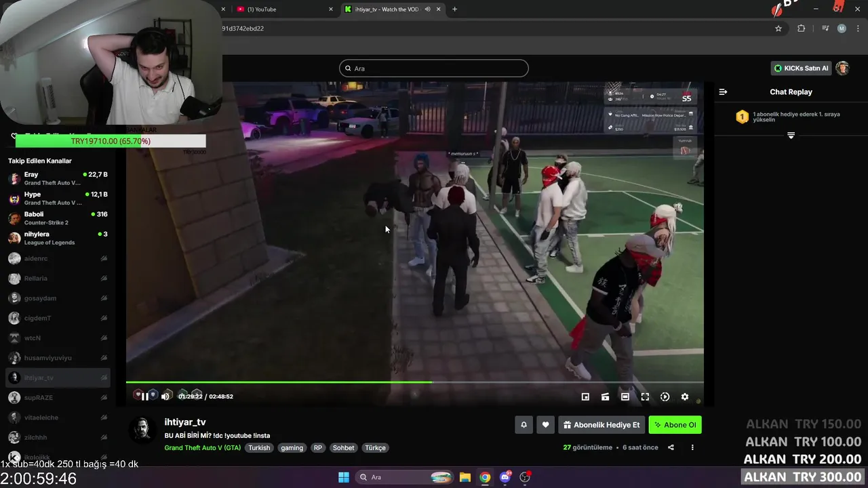Open Eray channel in the sidebar
This screenshot has width=868, height=488.
(x=58, y=178)
